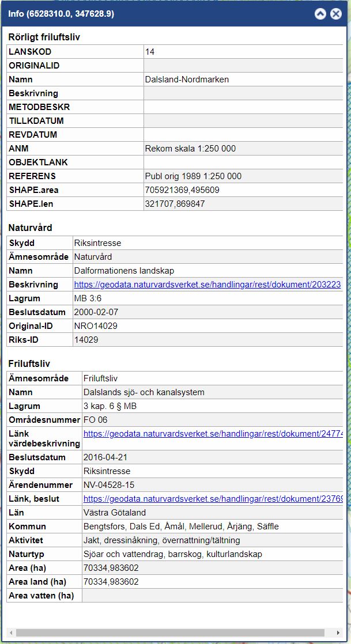351x644 pixels.
Task: Click the Rörligt friluftsliv section heading
Action: pyautogui.click(x=44, y=37)
